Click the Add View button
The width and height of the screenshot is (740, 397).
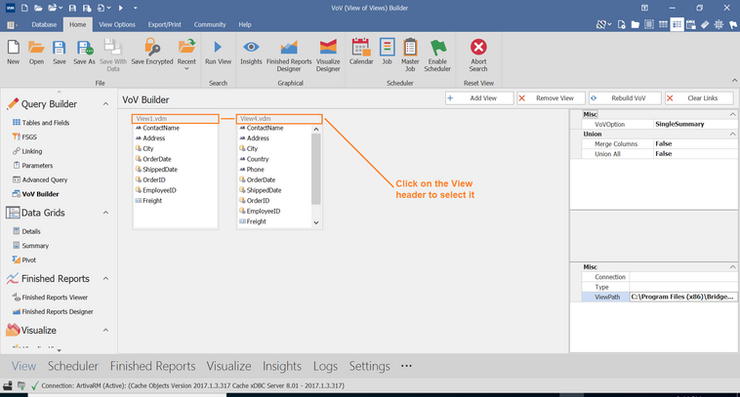[479, 98]
